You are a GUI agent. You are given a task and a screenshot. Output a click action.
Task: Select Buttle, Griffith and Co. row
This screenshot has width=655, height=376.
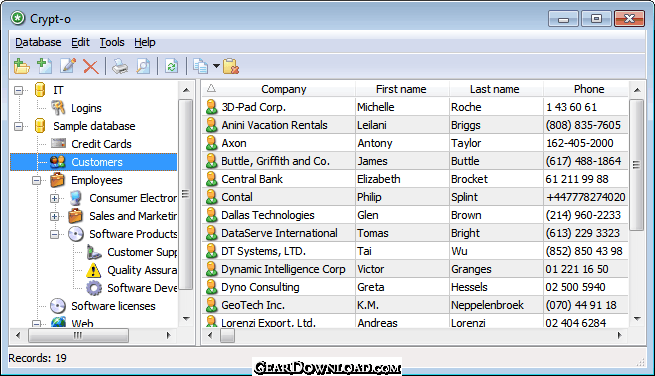click(415, 161)
